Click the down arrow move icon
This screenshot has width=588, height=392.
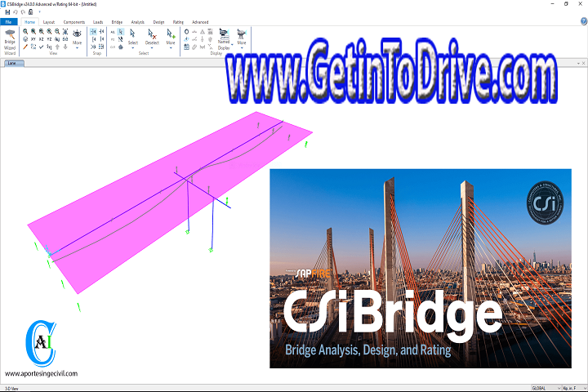65,47
